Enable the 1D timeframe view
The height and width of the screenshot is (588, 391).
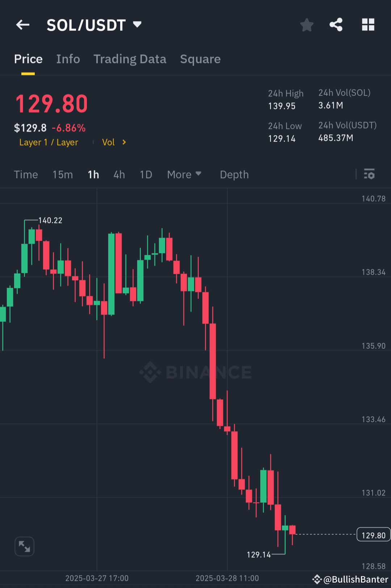tap(146, 174)
